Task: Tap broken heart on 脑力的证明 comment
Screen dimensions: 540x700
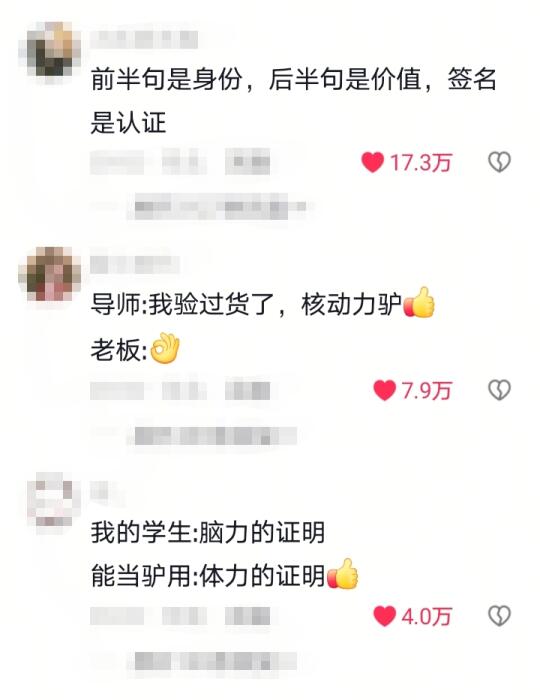Action: [x=499, y=616]
